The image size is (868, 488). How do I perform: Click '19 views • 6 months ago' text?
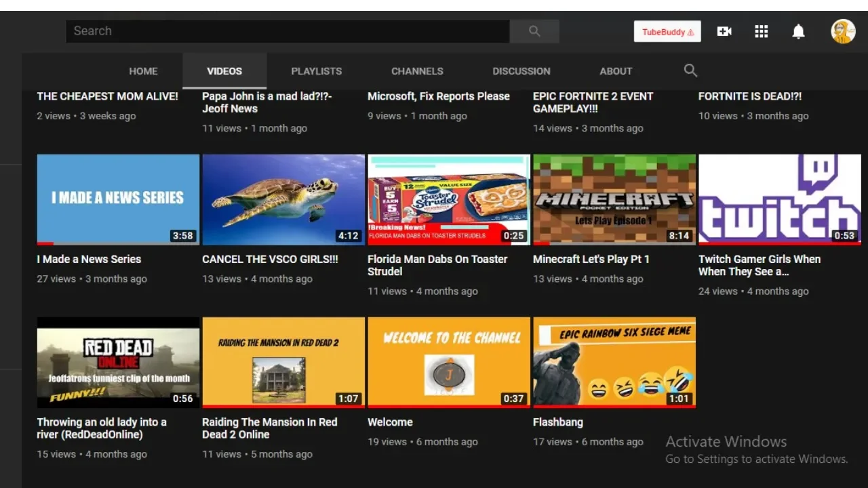(422, 442)
